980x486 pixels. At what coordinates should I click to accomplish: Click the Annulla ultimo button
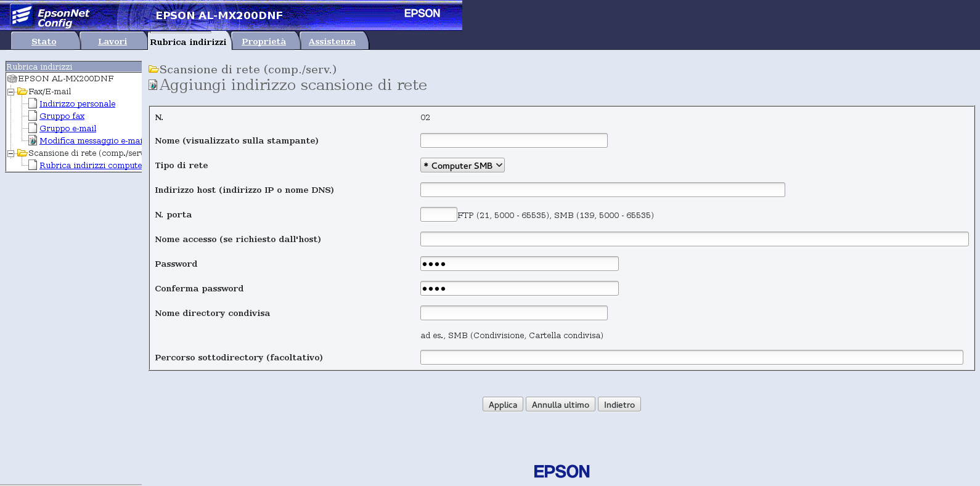(560, 404)
